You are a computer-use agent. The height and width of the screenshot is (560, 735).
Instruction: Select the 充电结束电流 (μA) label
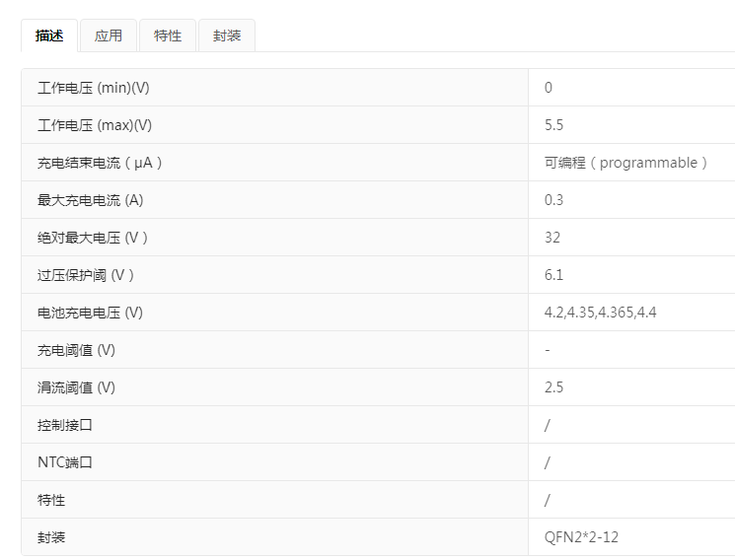coord(100,163)
